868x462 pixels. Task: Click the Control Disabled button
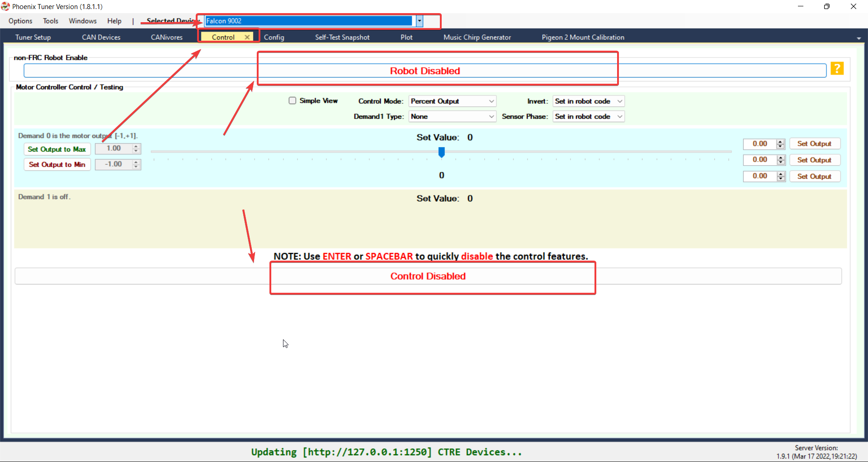[x=428, y=276]
